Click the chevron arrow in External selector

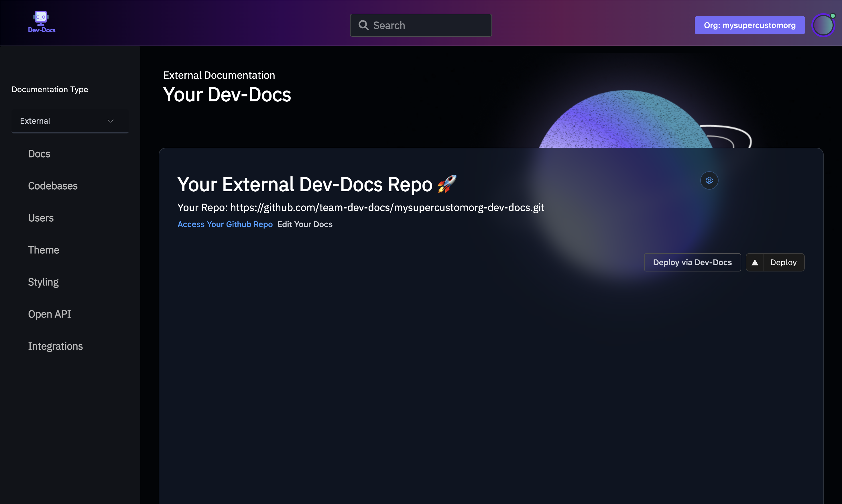[110, 121]
